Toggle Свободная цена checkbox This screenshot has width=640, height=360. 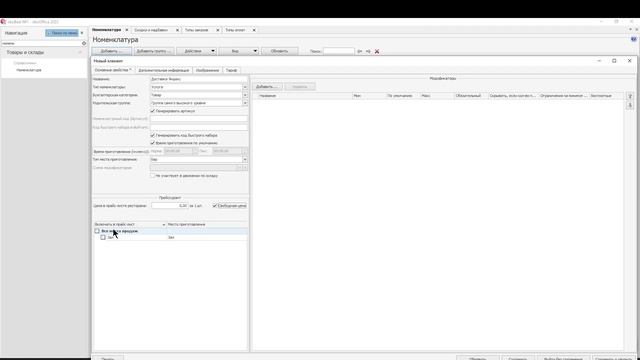pyautogui.click(x=215, y=206)
